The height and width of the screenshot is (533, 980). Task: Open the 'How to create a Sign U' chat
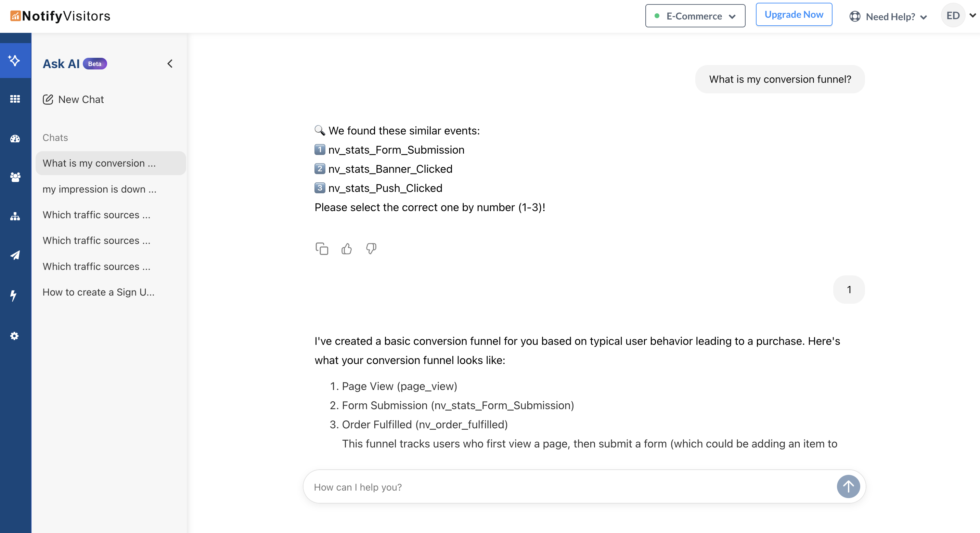pos(98,292)
